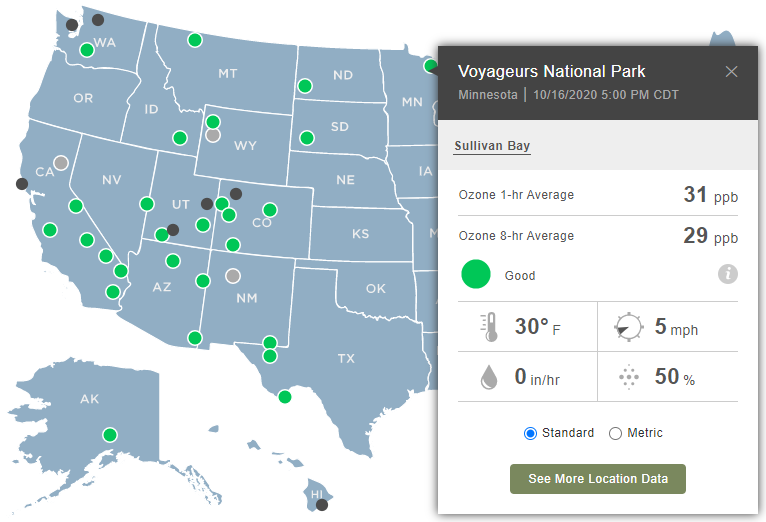Click the wind direction compass icon
This screenshot has width=766, height=522.
click(x=628, y=327)
